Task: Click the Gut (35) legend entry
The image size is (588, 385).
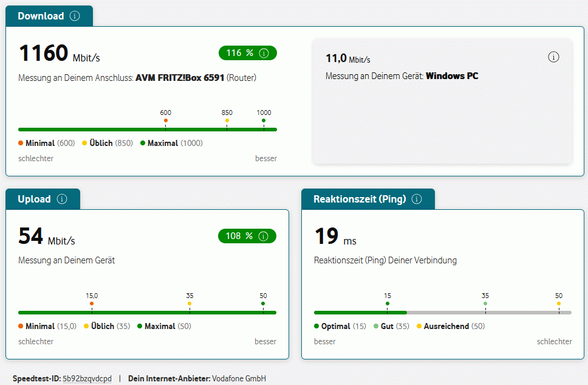Action: [x=392, y=326]
